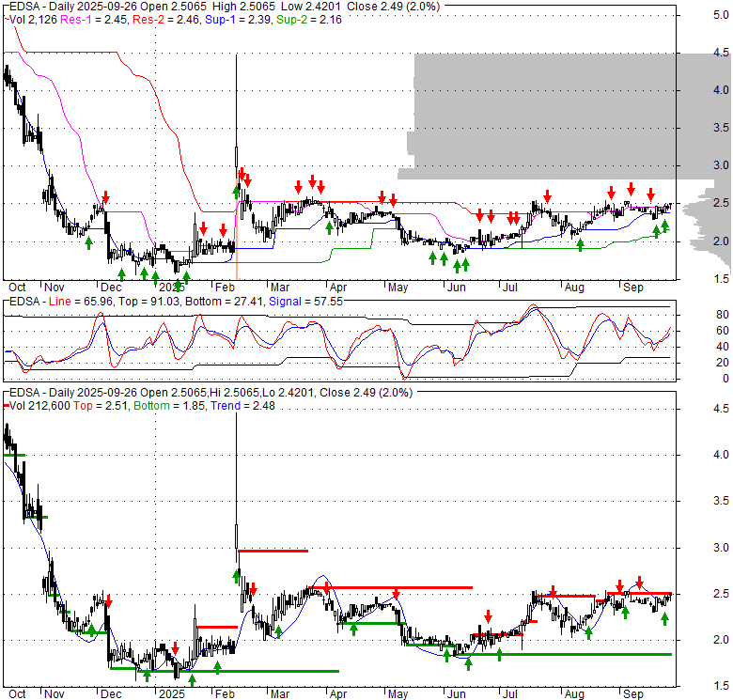Click the Vol 2,126 label
The image size is (733, 700).
[x=34, y=20]
